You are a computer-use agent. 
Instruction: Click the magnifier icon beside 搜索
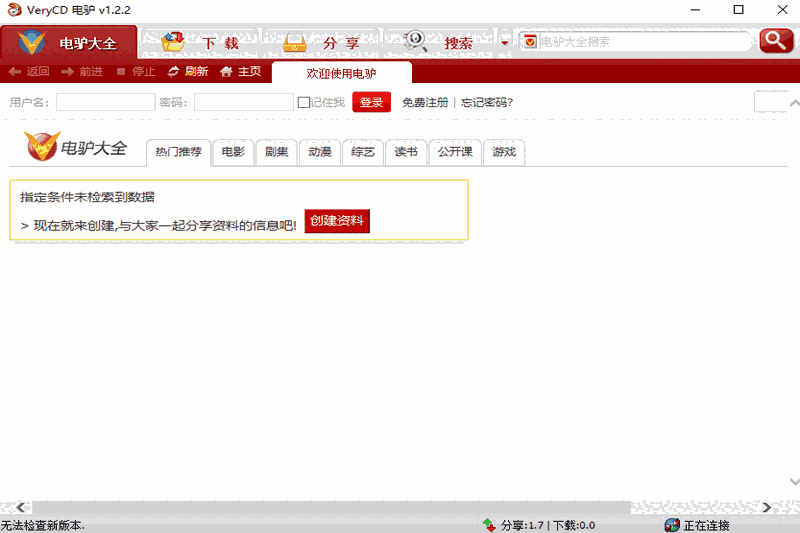415,41
